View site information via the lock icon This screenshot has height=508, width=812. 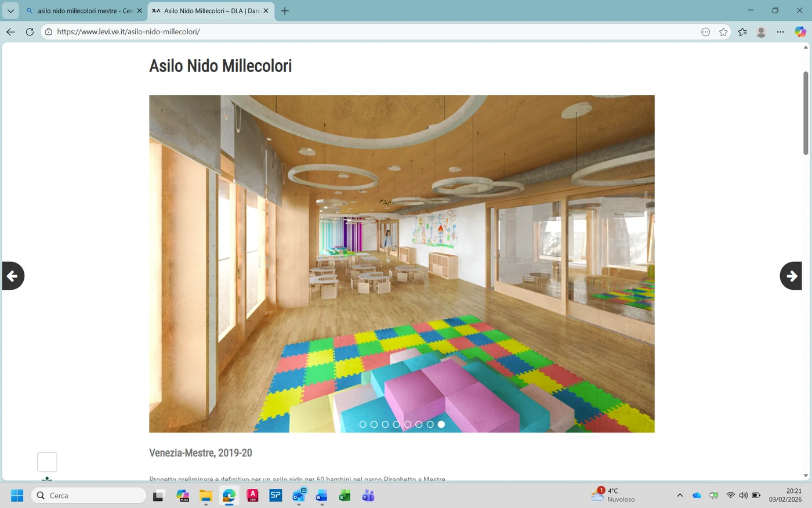(49, 32)
